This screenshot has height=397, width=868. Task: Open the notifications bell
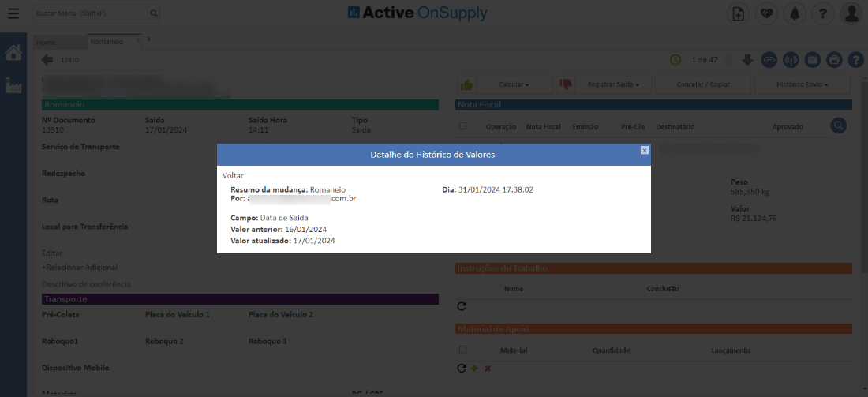coord(795,14)
